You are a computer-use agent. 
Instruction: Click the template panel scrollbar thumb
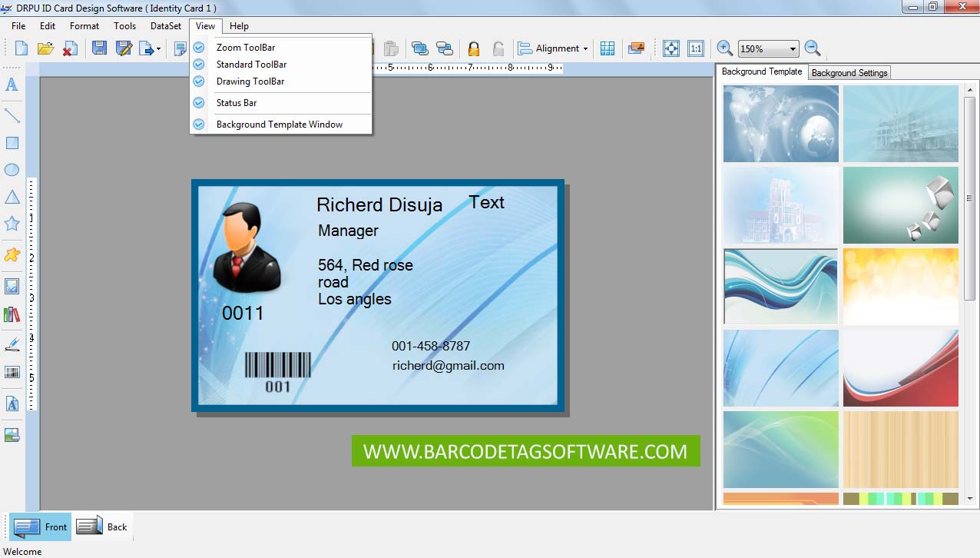point(970,199)
